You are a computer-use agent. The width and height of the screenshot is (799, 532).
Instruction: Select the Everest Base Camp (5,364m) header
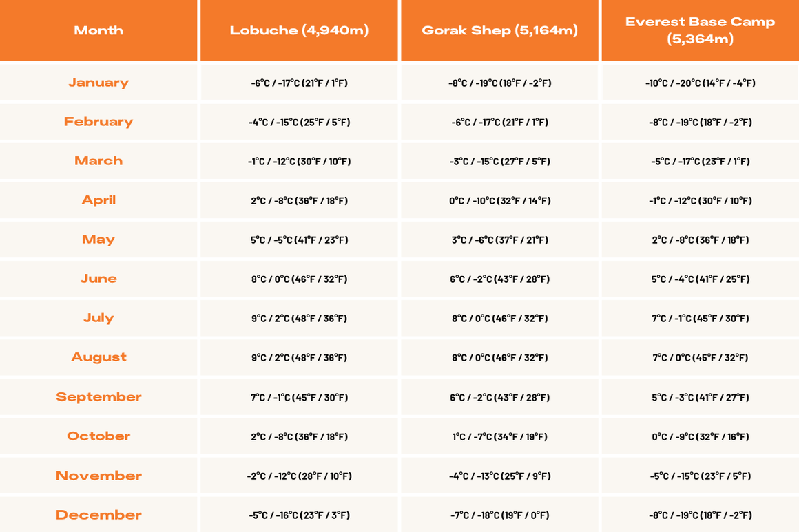point(700,30)
